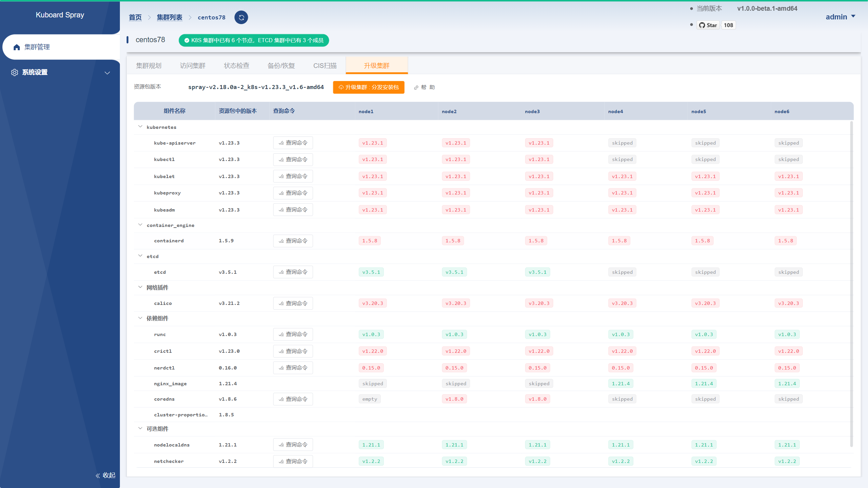868x488 pixels.
Task: Click the gear icon for 系统设置
Action: [x=14, y=72]
